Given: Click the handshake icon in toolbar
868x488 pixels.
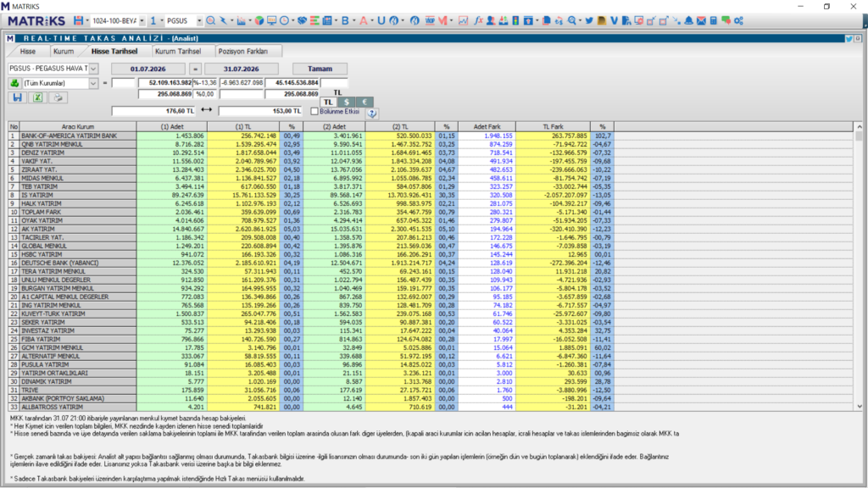Looking at the screenshot, I should click(x=302, y=20).
